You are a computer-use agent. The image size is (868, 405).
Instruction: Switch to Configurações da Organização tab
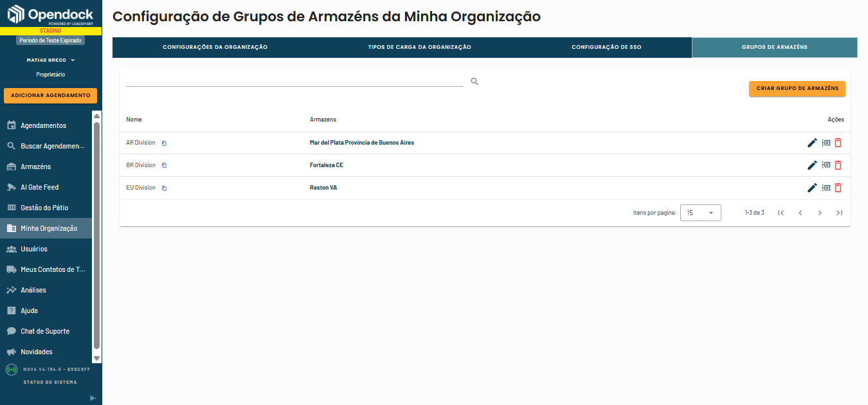(215, 48)
